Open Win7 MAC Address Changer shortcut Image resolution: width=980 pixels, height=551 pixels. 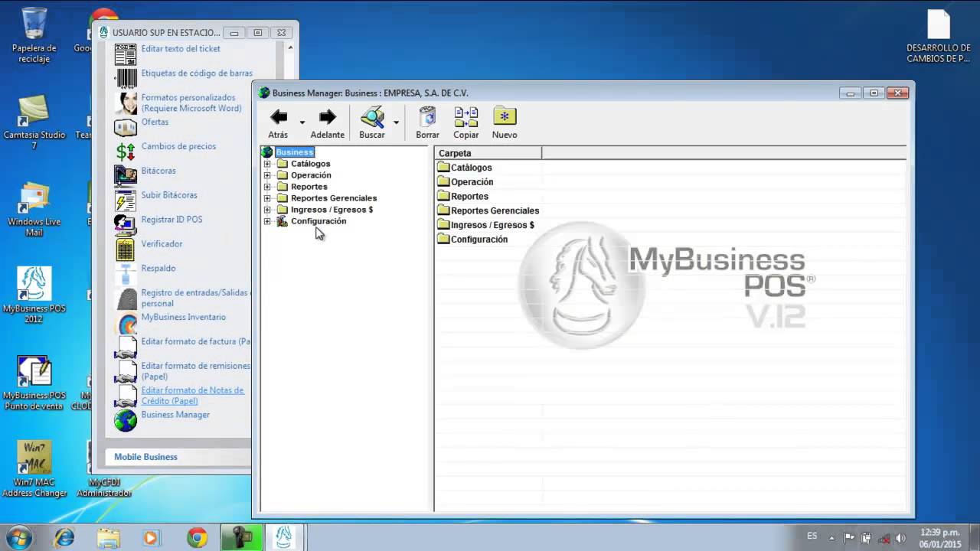(34, 470)
